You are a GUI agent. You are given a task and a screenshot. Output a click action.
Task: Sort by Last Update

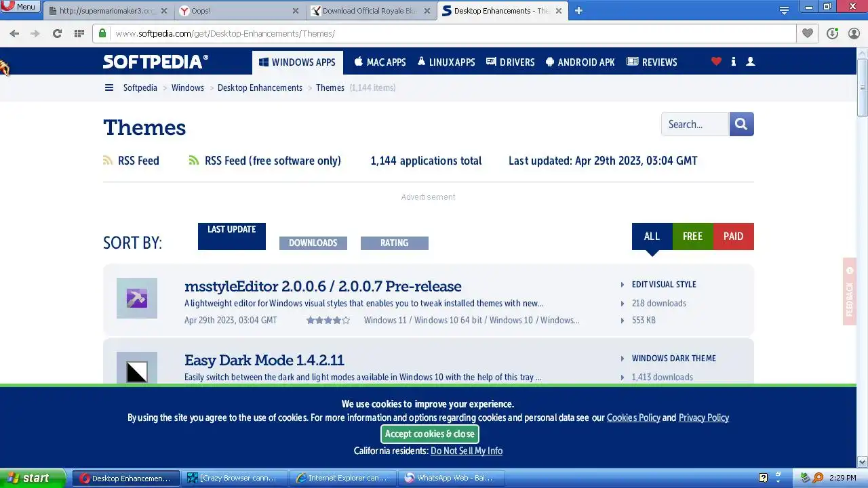(x=232, y=236)
